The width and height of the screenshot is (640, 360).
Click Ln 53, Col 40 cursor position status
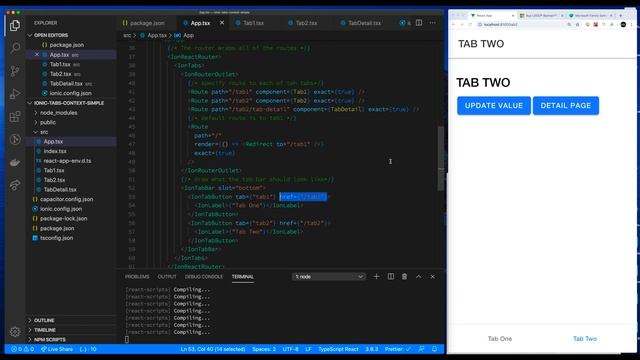click(x=213, y=349)
